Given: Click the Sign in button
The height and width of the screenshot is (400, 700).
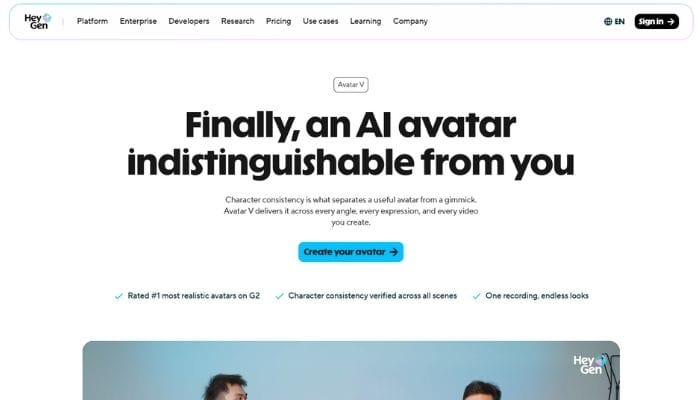Looking at the screenshot, I should click(x=657, y=21).
